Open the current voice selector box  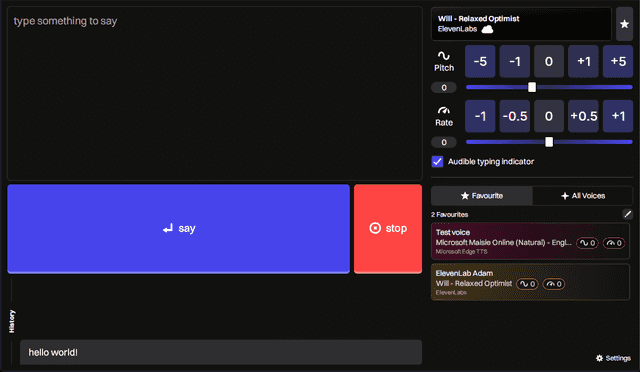point(521,24)
